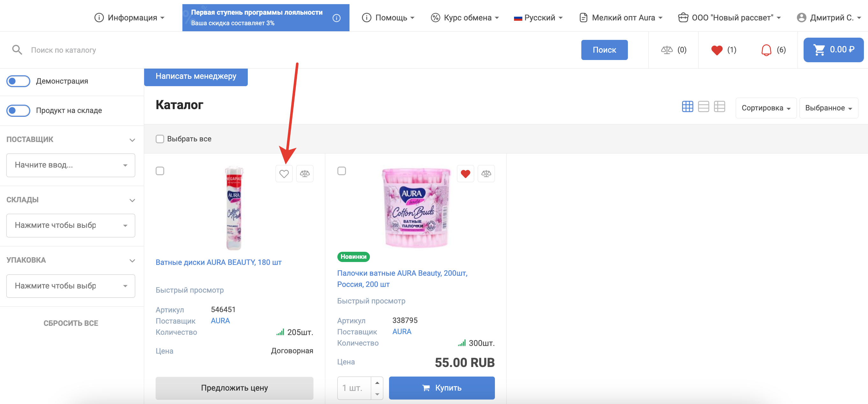Click loyalty program info icon
The image size is (868, 404).
[x=336, y=18]
